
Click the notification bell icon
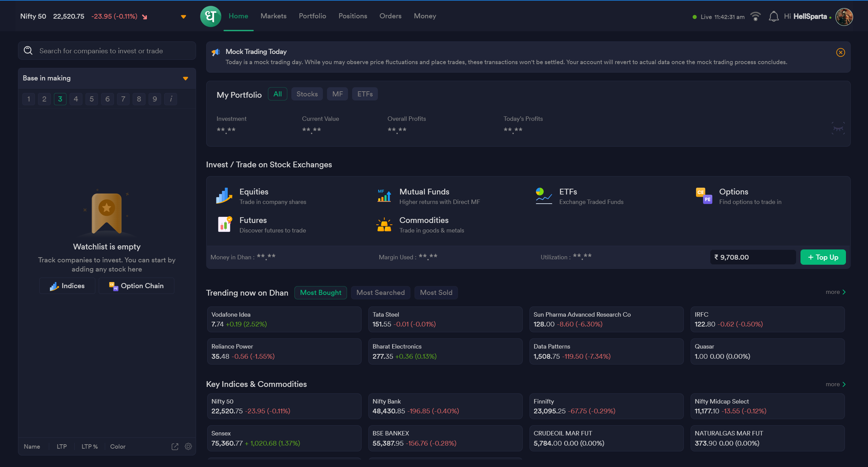tap(773, 16)
